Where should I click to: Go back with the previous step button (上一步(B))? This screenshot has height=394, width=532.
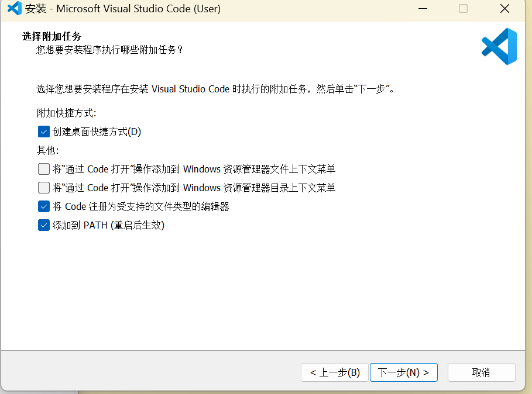tap(335, 372)
